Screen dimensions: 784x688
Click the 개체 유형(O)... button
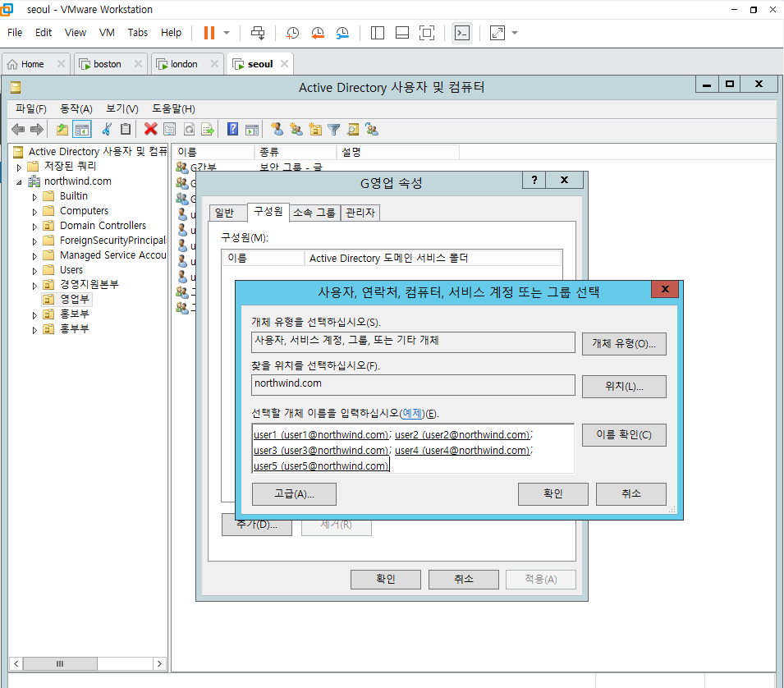(623, 343)
